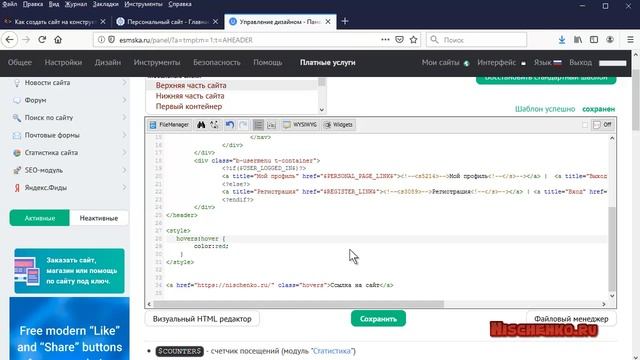Viewport: 640px width, 360px height.
Task: Select 'Первый контейнер' template
Action: 189,107
